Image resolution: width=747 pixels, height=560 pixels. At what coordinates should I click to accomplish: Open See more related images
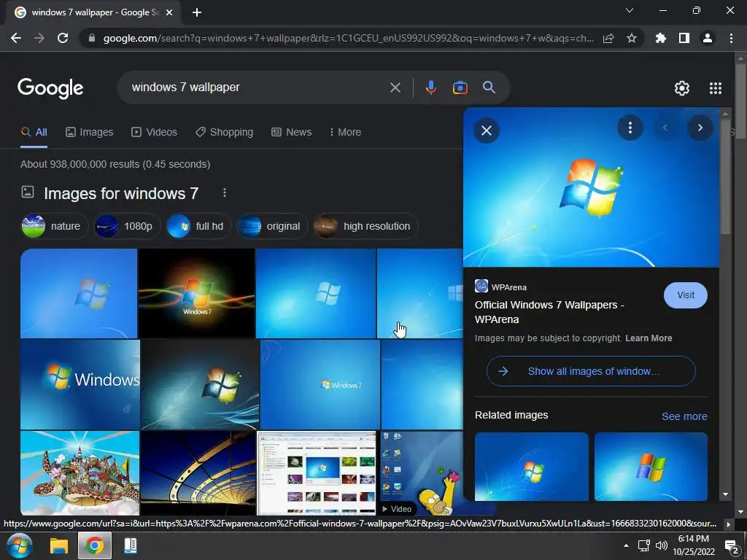click(684, 416)
